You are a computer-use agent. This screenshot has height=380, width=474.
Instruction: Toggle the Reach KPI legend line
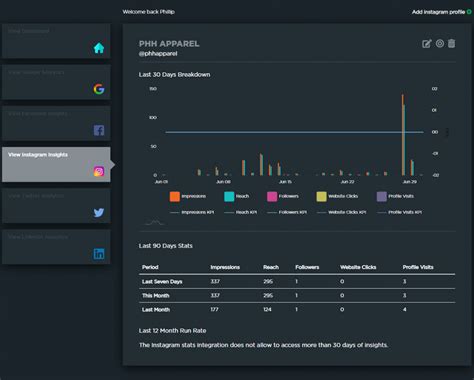pos(240,212)
